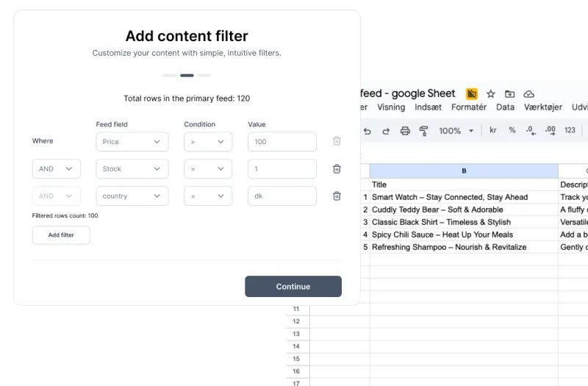This screenshot has height=386, width=588.
Task: Open the Formatér menu
Action: (x=469, y=107)
